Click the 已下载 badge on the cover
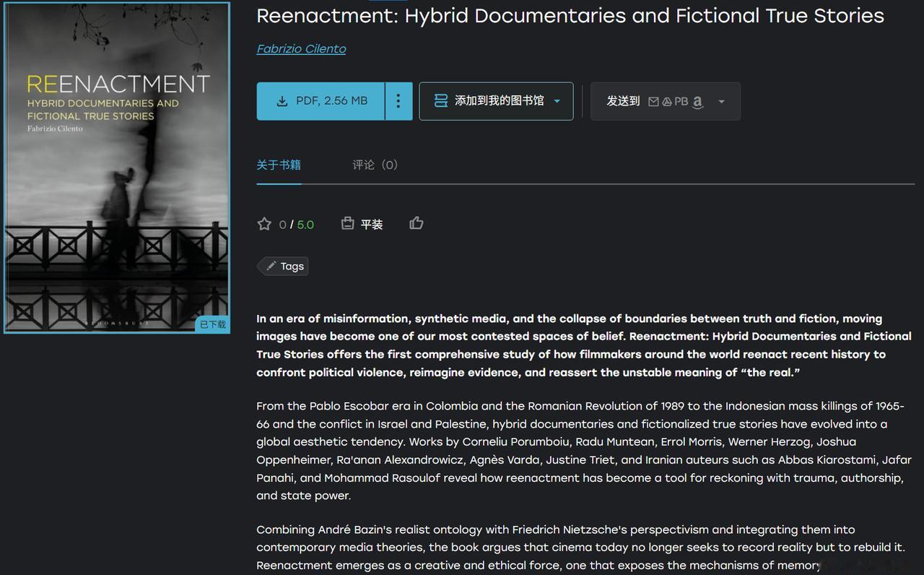 point(212,324)
